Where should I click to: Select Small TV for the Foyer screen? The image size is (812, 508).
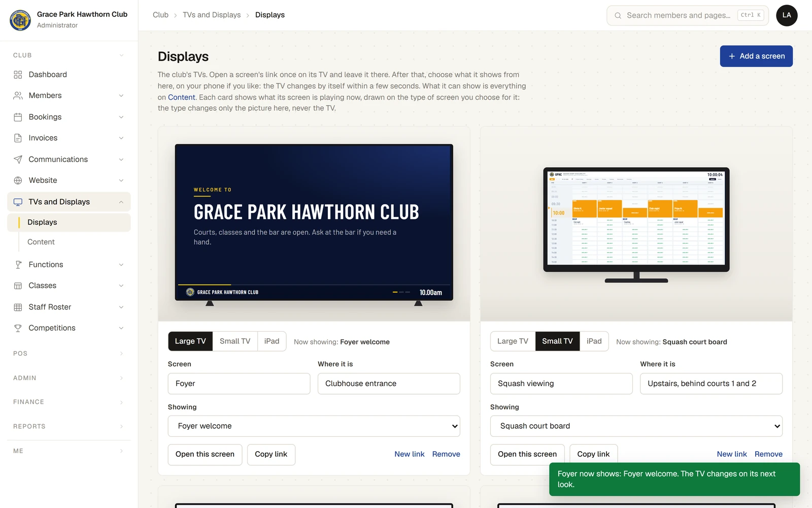coord(235,341)
